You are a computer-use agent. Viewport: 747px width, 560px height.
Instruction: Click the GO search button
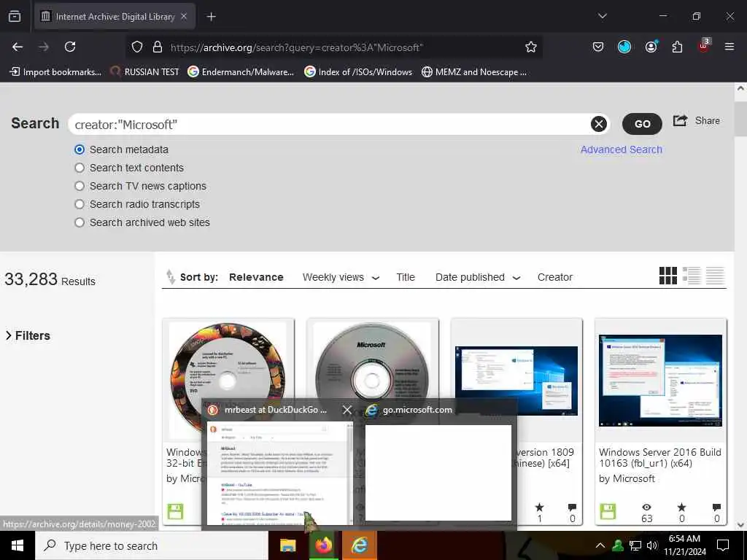pyautogui.click(x=642, y=124)
